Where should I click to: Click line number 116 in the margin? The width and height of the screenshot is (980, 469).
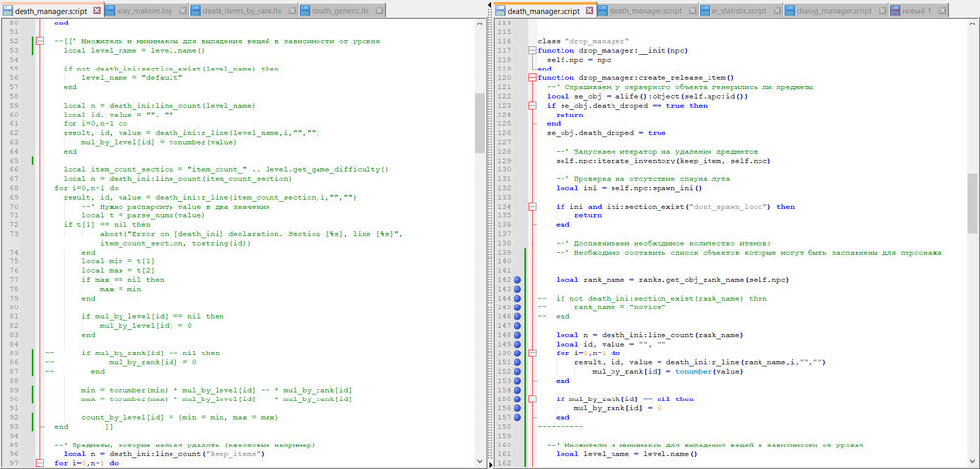tap(505, 41)
